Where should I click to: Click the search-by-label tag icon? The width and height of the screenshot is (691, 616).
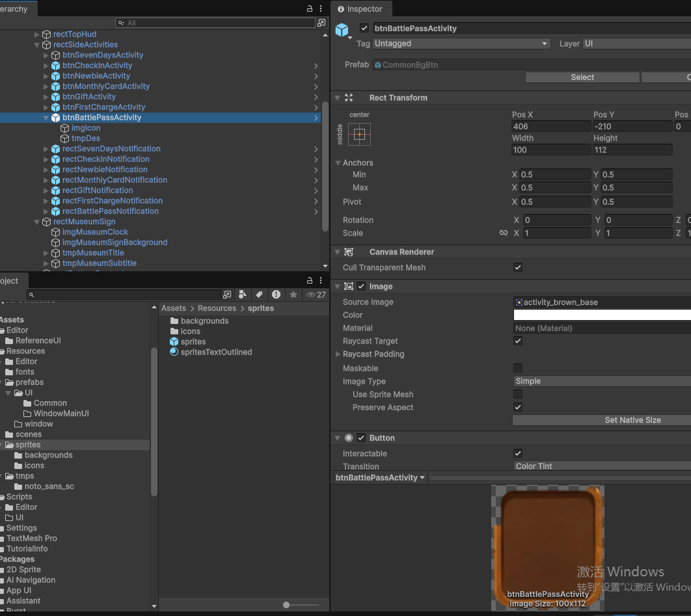(259, 295)
